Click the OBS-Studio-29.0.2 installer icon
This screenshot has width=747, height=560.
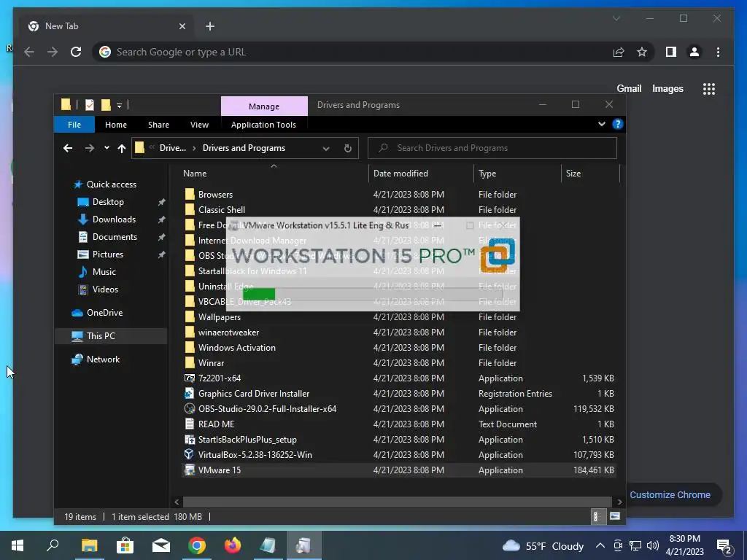[190, 408]
